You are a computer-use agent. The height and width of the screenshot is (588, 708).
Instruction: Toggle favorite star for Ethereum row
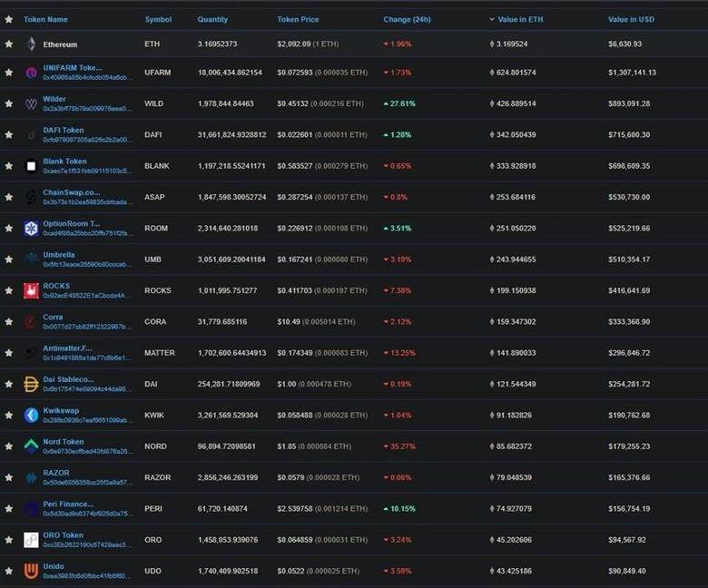(8, 44)
